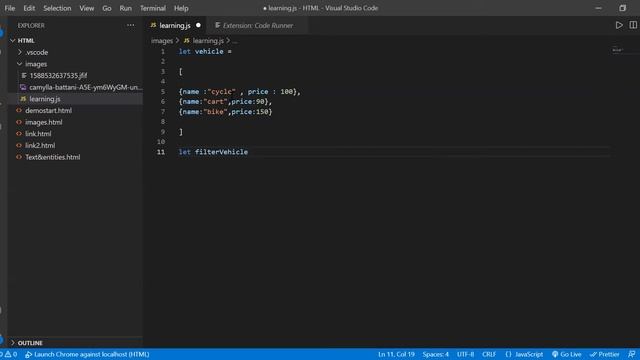This screenshot has height=360, width=640.
Task: Open the Selection menu
Action: coord(57,8)
